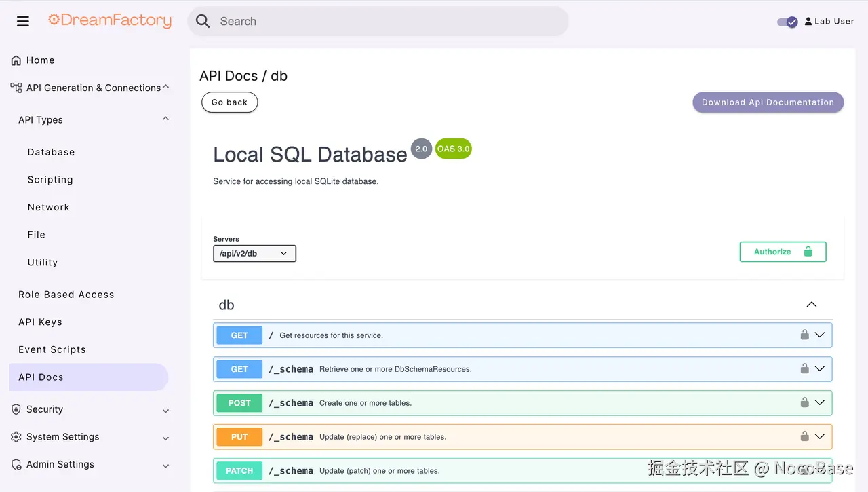Image resolution: width=868 pixels, height=492 pixels.
Task: Click 'Retrieve one or more DbSchemaResources.' text
Action: pos(395,369)
